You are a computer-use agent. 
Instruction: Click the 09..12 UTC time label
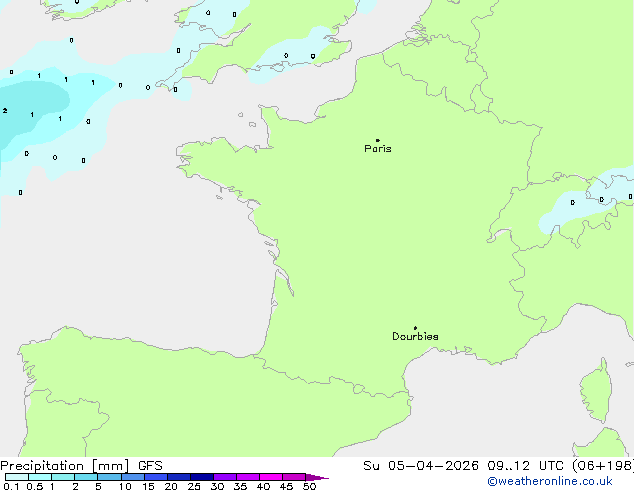point(527,466)
